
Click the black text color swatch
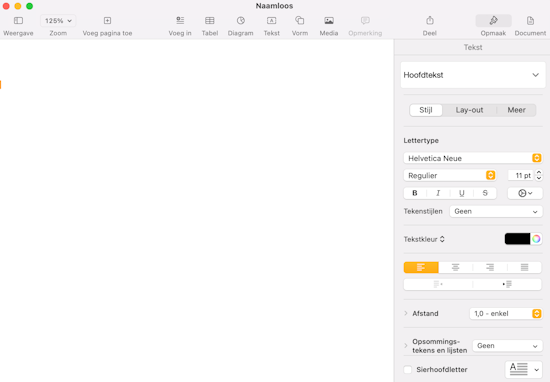pyautogui.click(x=517, y=239)
